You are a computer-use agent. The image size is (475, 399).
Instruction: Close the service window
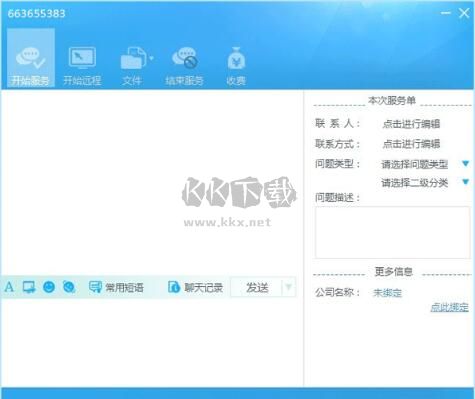point(464,13)
